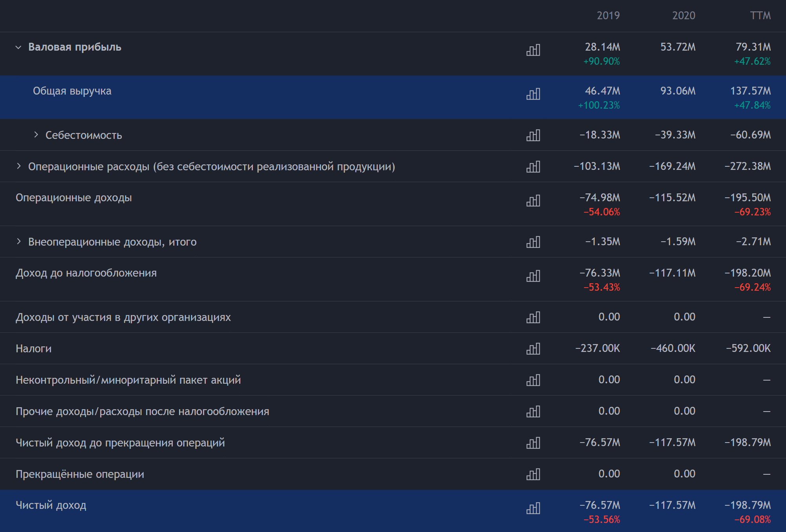The height and width of the screenshot is (532, 786).
Task: Show chart for final Чистый доход row
Action: pyautogui.click(x=533, y=508)
